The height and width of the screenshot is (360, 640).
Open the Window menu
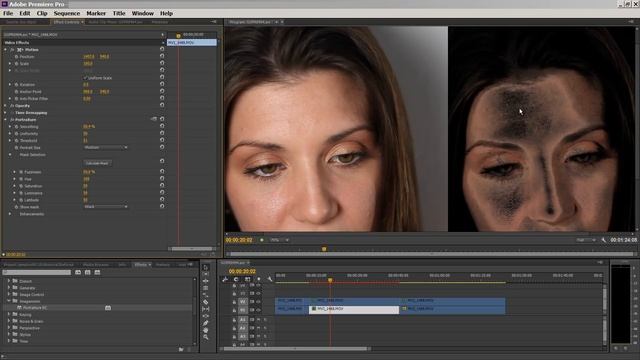[142, 13]
